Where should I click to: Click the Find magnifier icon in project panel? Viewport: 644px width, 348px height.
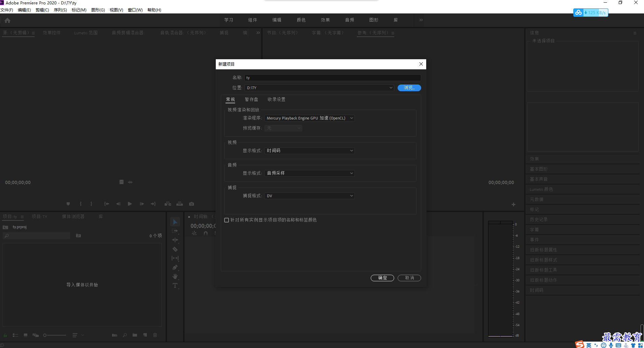(125, 335)
